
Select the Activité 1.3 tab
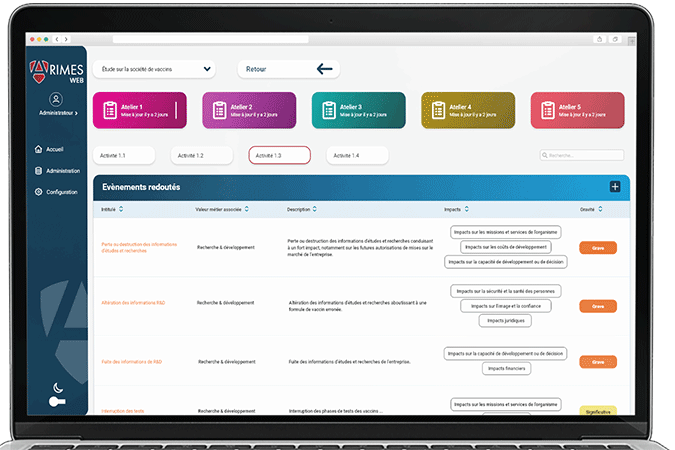pyautogui.click(x=279, y=155)
